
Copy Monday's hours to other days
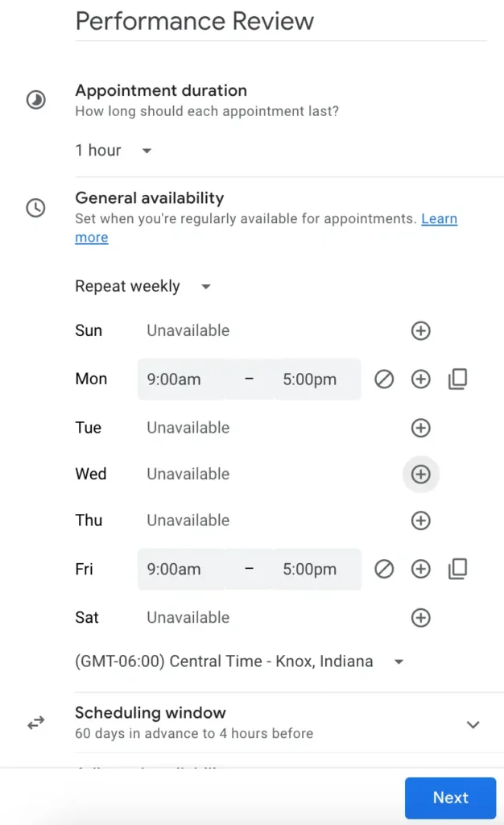[458, 379]
